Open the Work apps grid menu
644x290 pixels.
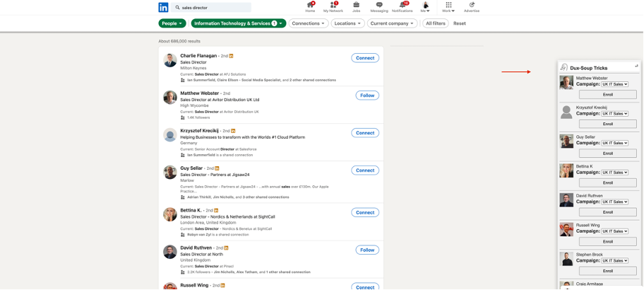(448, 7)
